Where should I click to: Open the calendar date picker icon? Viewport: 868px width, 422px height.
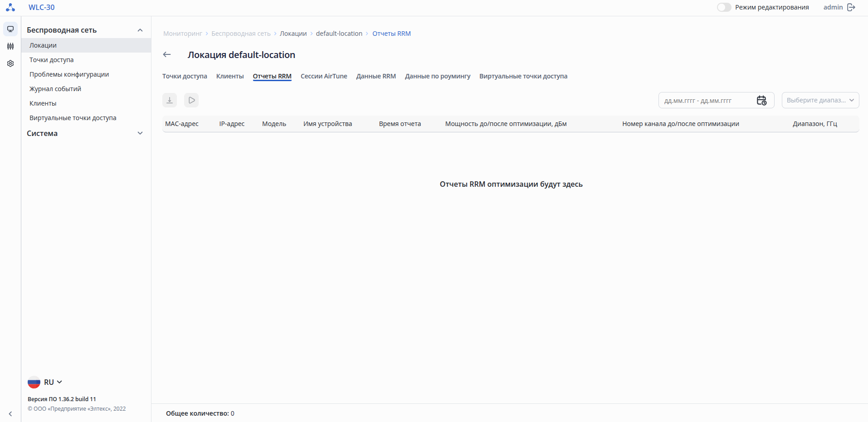click(761, 100)
